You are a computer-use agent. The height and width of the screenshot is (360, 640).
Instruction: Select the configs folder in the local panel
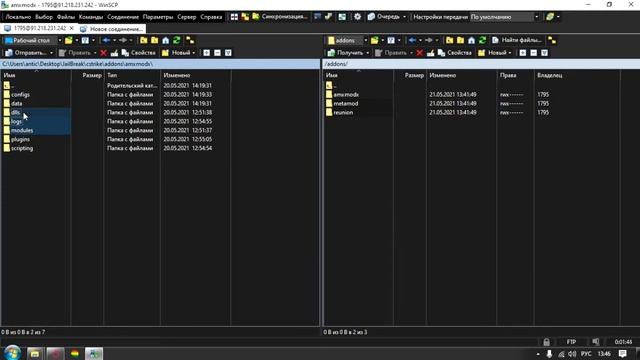coord(20,94)
